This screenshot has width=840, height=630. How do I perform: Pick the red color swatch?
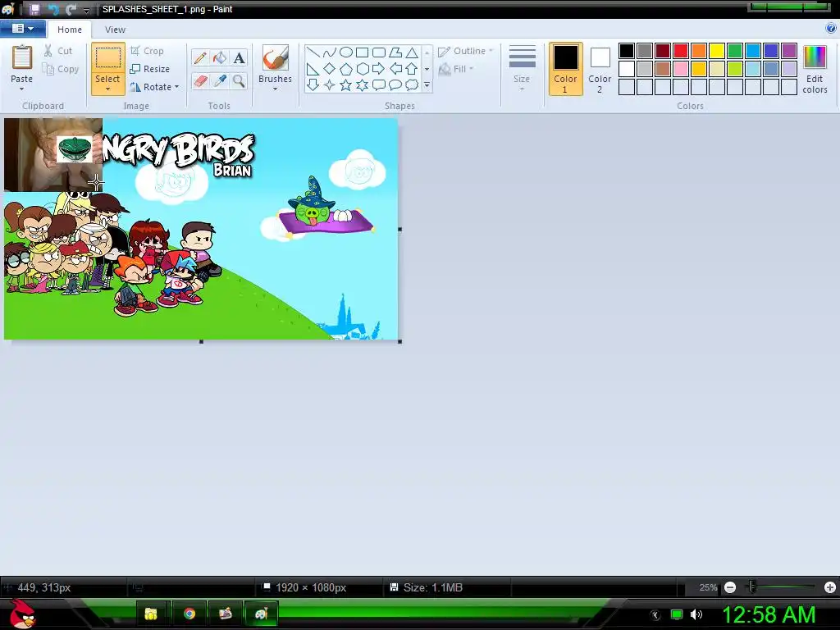[681, 51]
